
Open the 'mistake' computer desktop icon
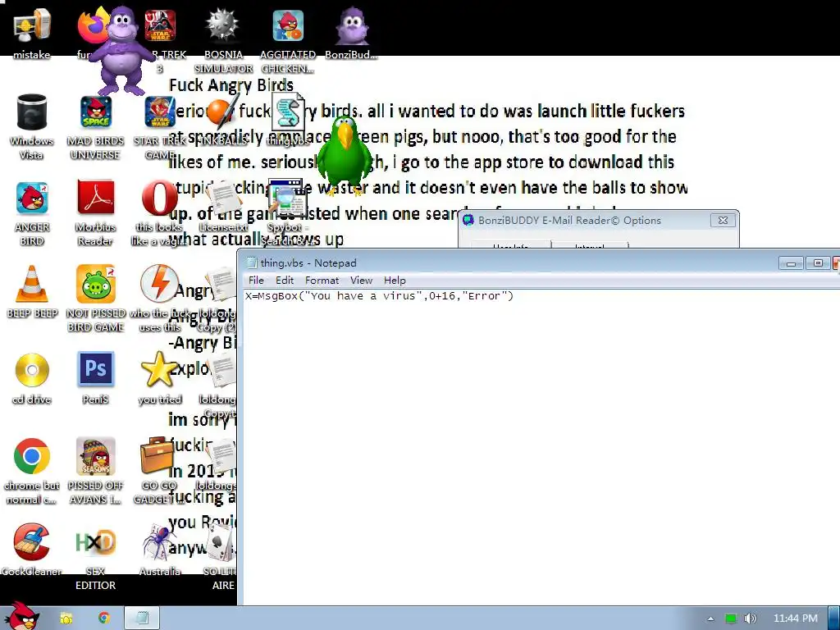click(32, 25)
